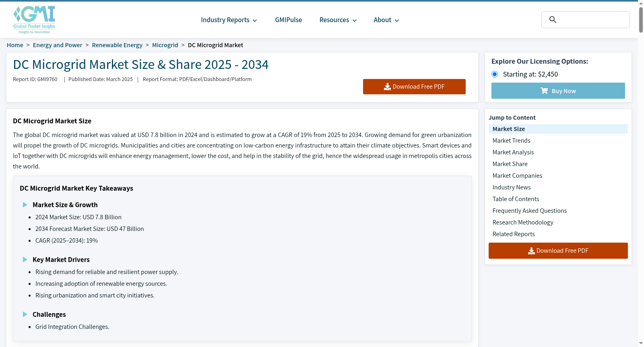
Task: Click 'Report ID: GMI9760' text
Action: click(35, 79)
